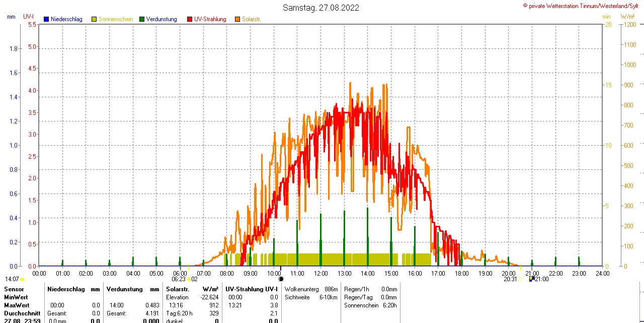The height and width of the screenshot is (323, 644).
Task: Click the yellow Sonnenschein legend square
Action: 94,19
